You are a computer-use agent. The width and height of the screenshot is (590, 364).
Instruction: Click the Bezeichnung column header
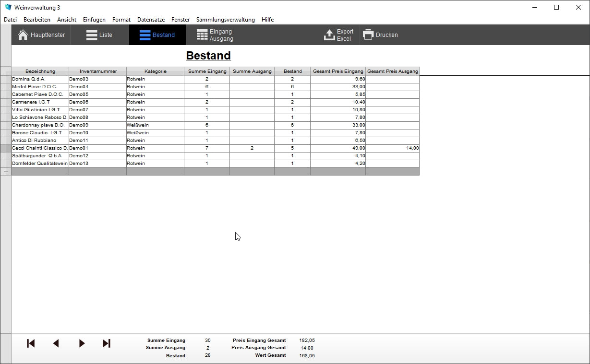[40, 71]
